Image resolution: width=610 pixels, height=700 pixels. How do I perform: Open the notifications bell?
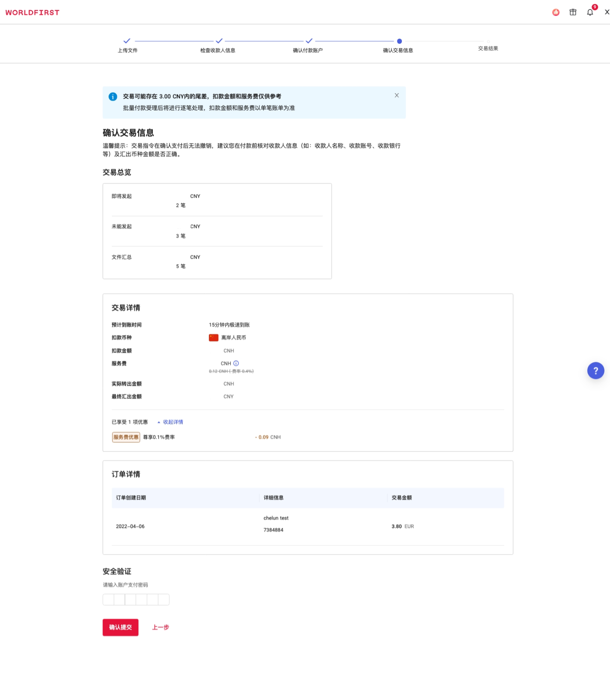(x=590, y=12)
